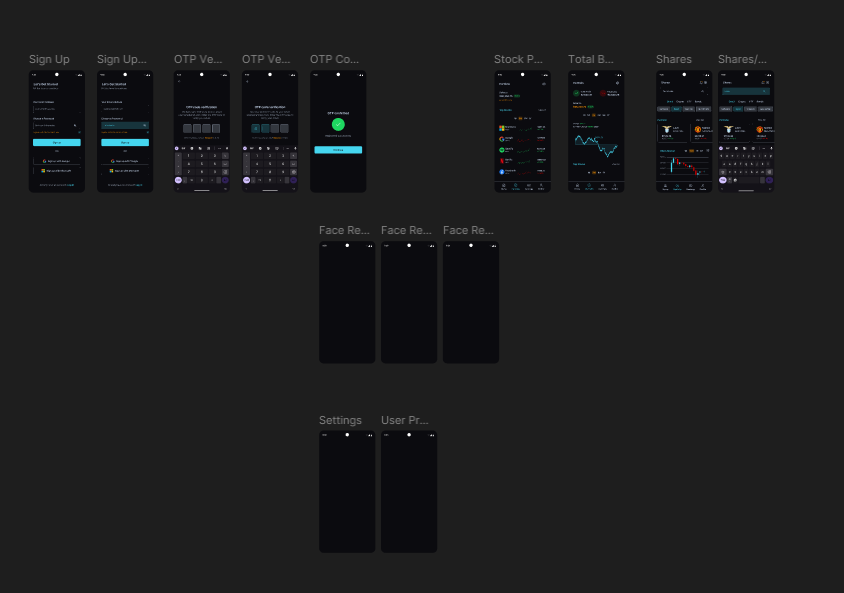
Task: Click the Home nav icon in Total B... frame
Action: (x=577, y=186)
